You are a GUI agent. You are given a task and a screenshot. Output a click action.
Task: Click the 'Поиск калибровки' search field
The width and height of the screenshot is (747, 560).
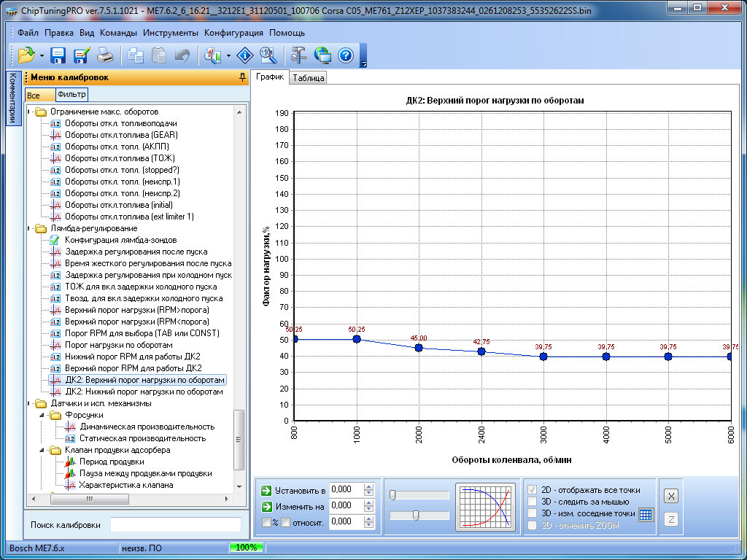click(x=175, y=525)
